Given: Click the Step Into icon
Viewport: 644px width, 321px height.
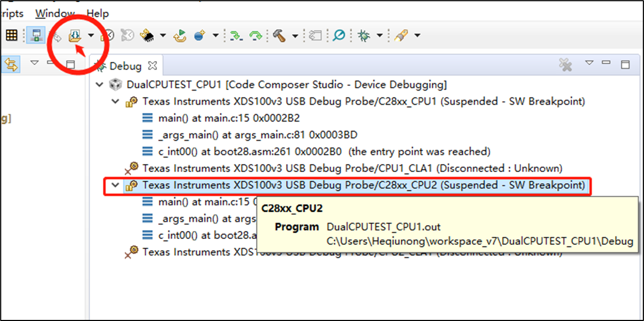Looking at the screenshot, I should click(235, 36).
